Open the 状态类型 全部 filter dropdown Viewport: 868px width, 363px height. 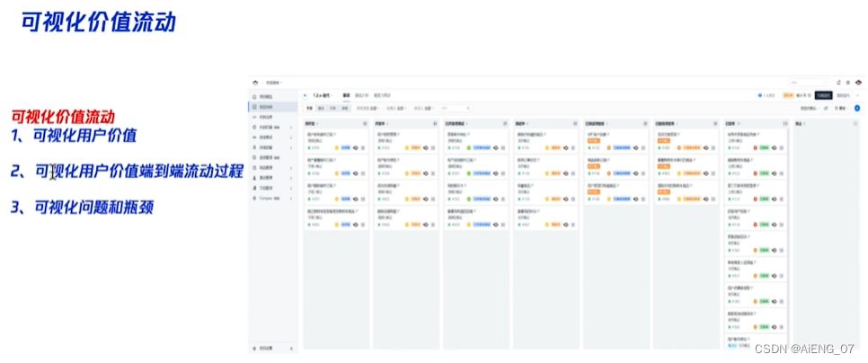point(368,108)
